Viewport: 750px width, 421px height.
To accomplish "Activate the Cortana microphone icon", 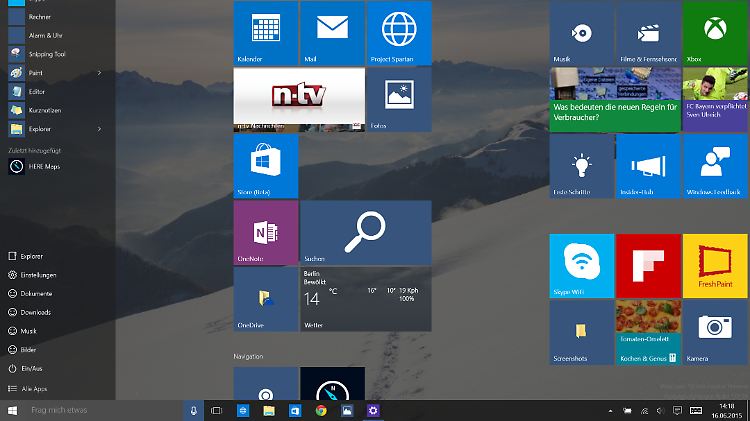I will (194, 410).
